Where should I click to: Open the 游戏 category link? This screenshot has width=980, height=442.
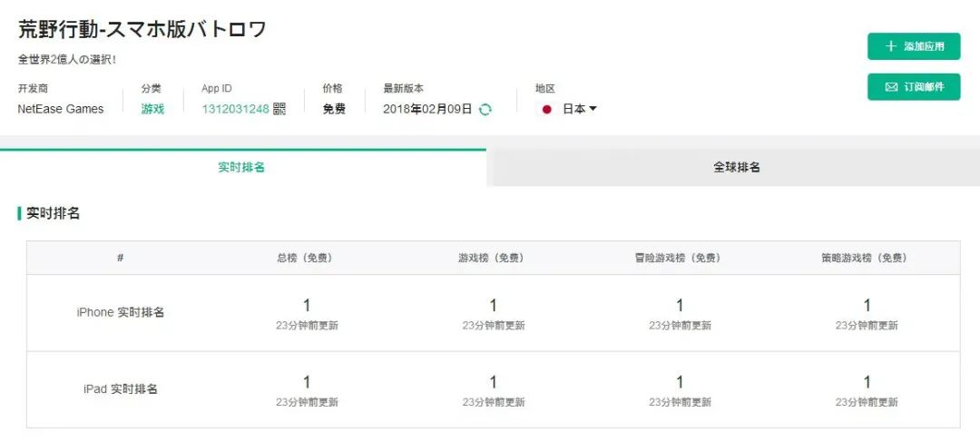tap(152, 109)
